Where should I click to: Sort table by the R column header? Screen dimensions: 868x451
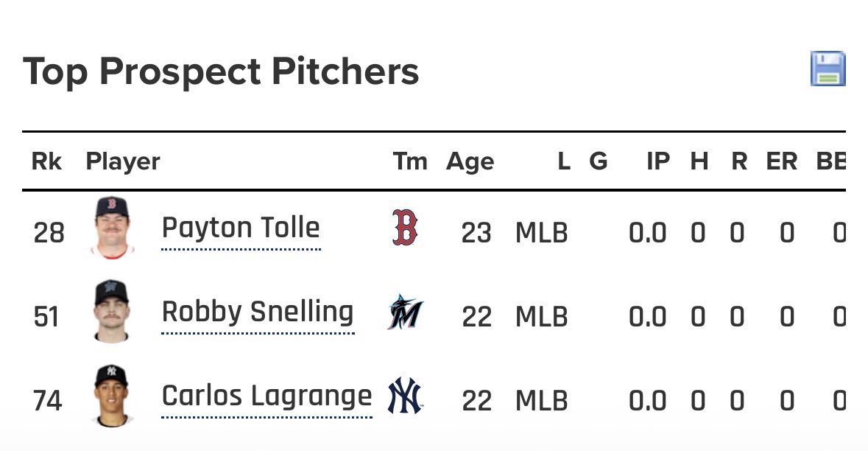(x=739, y=161)
